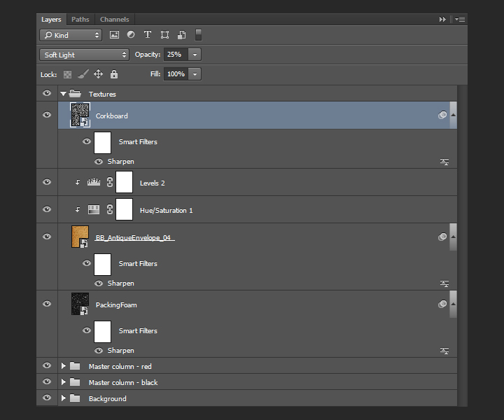Switch to the Layers tab

51,20
